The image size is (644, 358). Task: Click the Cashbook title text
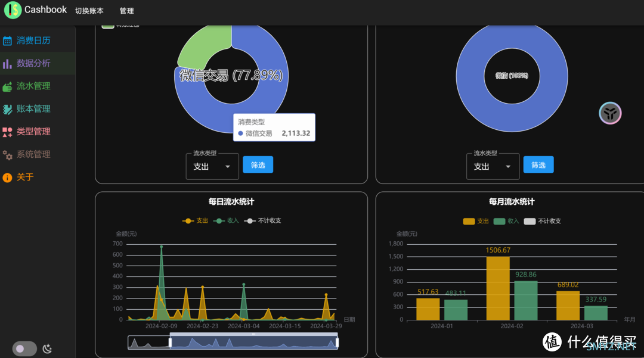[45, 10]
